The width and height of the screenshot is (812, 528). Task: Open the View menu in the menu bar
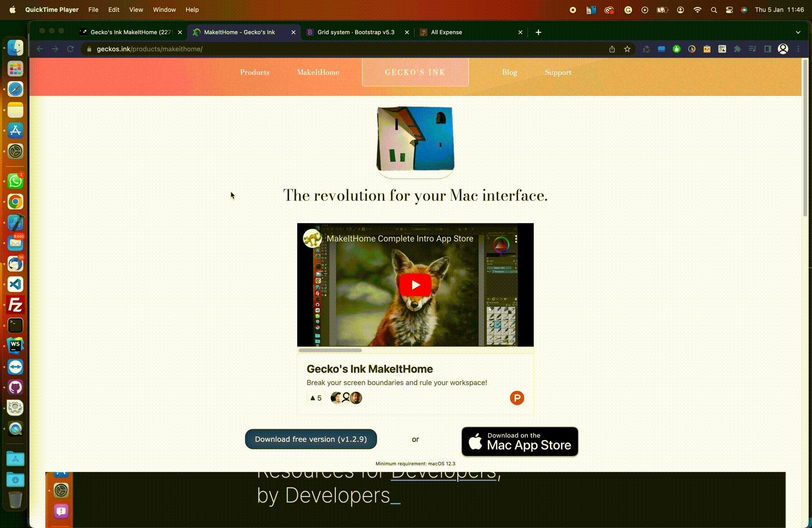point(136,9)
